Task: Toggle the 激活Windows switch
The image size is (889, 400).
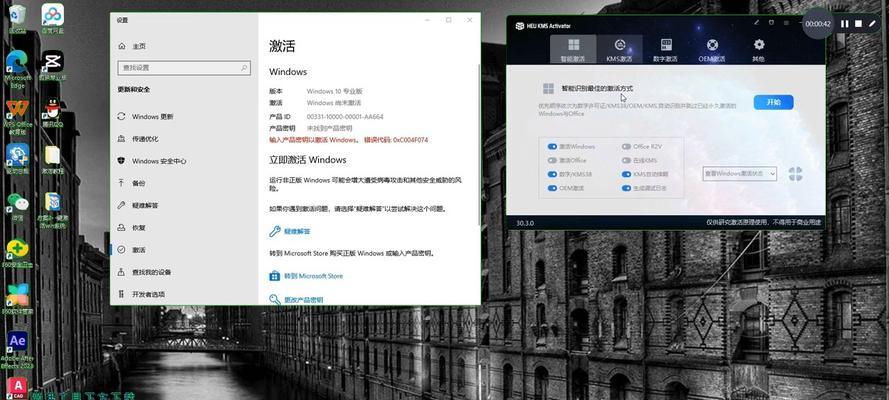Action: 552,146
